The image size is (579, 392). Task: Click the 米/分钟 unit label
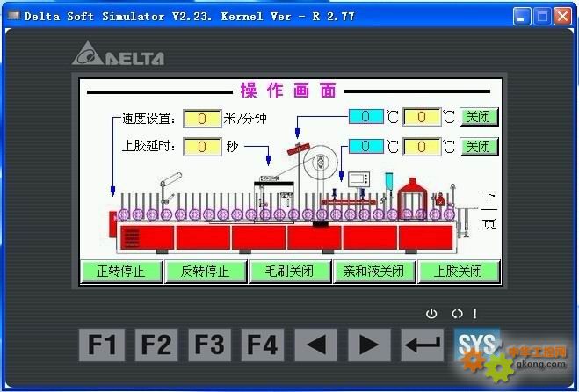(245, 119)
